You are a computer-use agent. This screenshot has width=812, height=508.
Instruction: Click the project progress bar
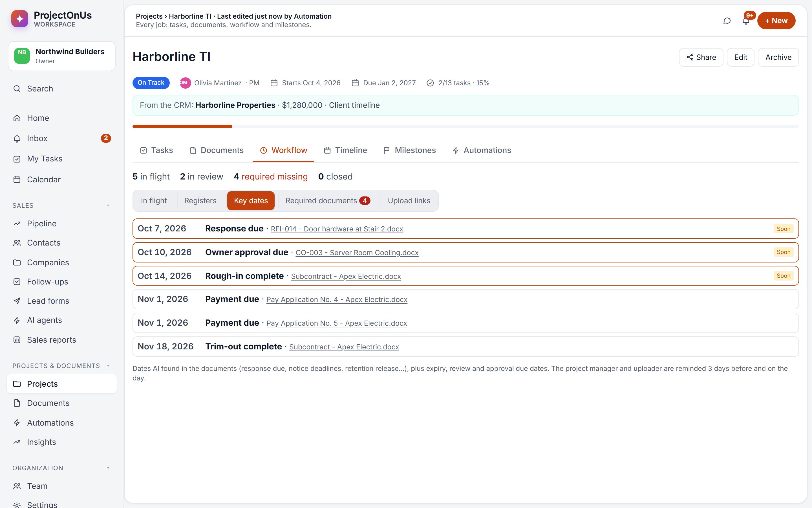(x=465, y=126)
